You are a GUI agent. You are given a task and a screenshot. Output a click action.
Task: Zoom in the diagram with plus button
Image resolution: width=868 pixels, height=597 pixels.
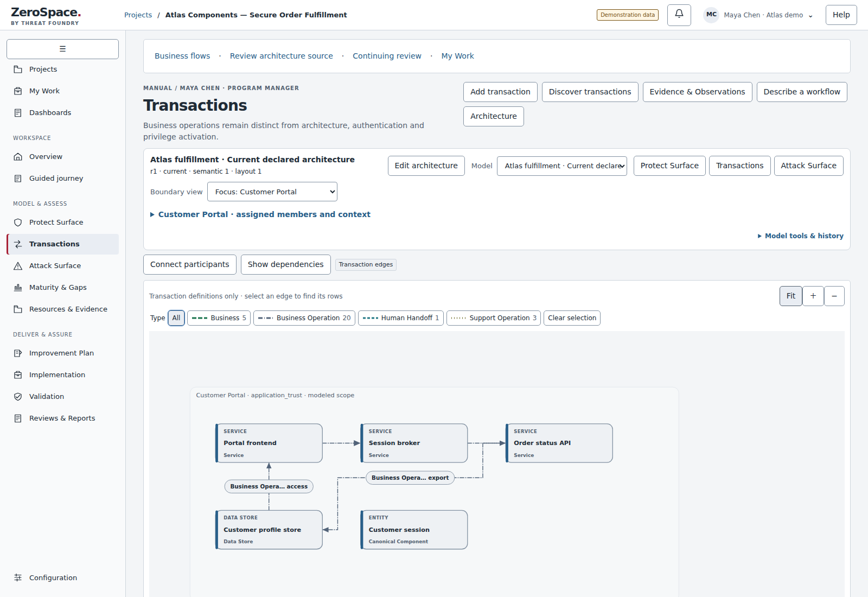point(813,296)
